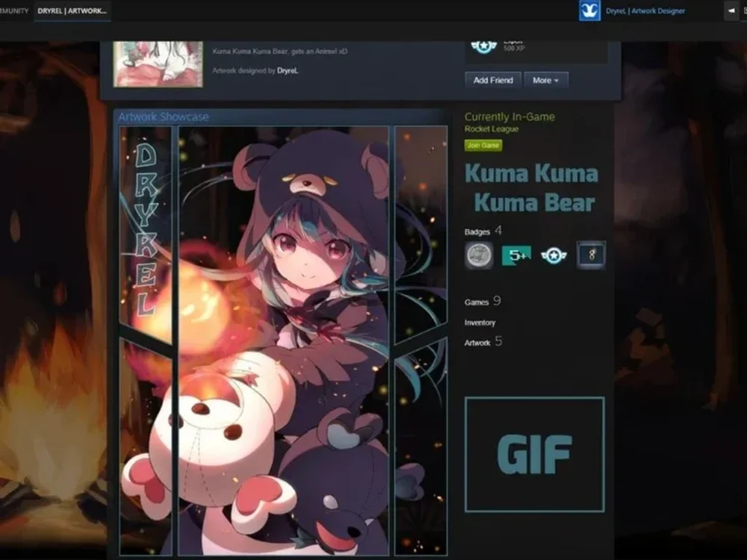Screen dimensions: 747x560
Task: Click the Kuma Kuma Kuma Bear title
Action: pyautogui.click(x=532, y=187)
